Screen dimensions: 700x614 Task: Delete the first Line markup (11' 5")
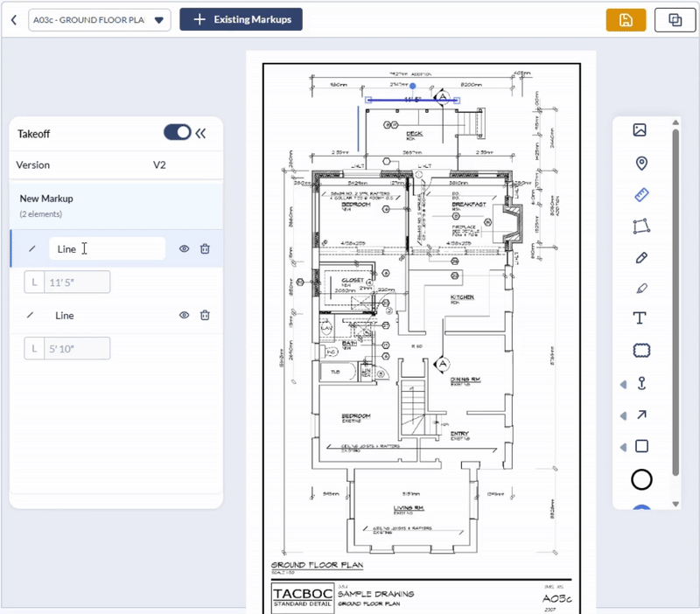coord(205,249)
